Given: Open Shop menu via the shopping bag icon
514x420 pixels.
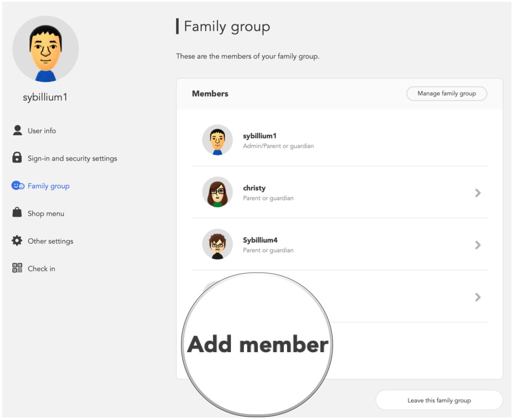Looking at the screenshot, I should [x=16, y=213].
